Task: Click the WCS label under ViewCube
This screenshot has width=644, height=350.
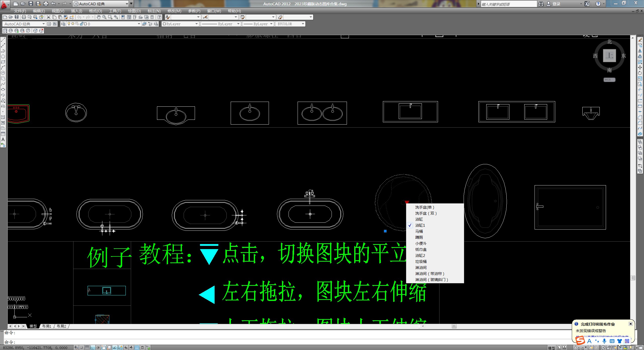Action: [x=609, y=80]
